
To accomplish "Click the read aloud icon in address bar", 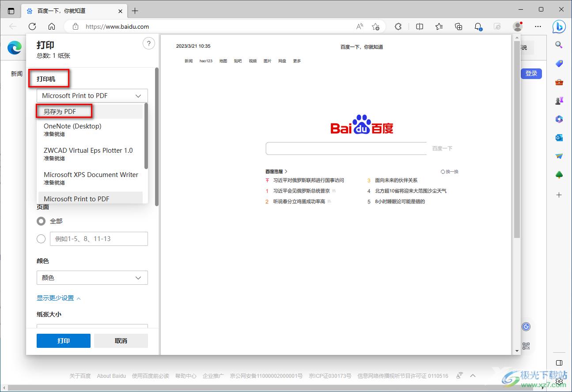I will click(360, 26).
